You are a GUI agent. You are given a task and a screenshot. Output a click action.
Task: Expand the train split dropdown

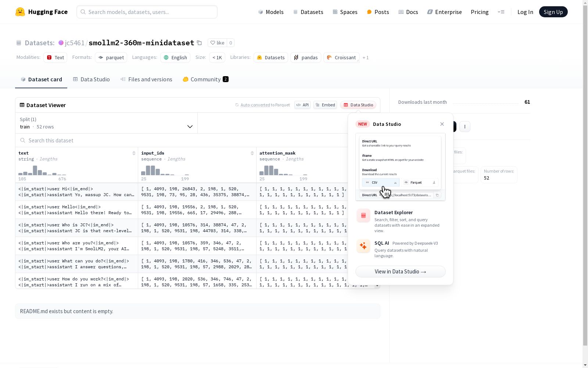coord(107,123)
